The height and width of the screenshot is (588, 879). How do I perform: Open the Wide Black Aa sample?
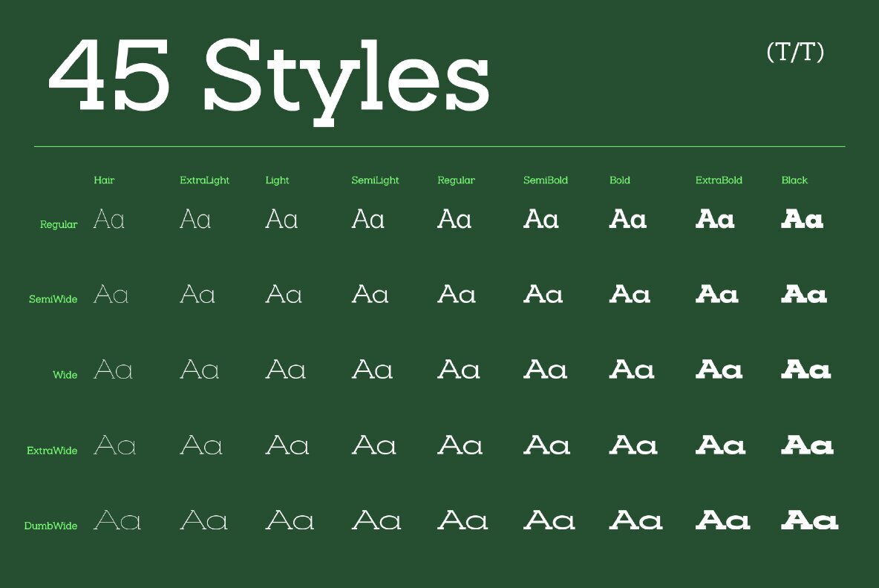(806, 370)
